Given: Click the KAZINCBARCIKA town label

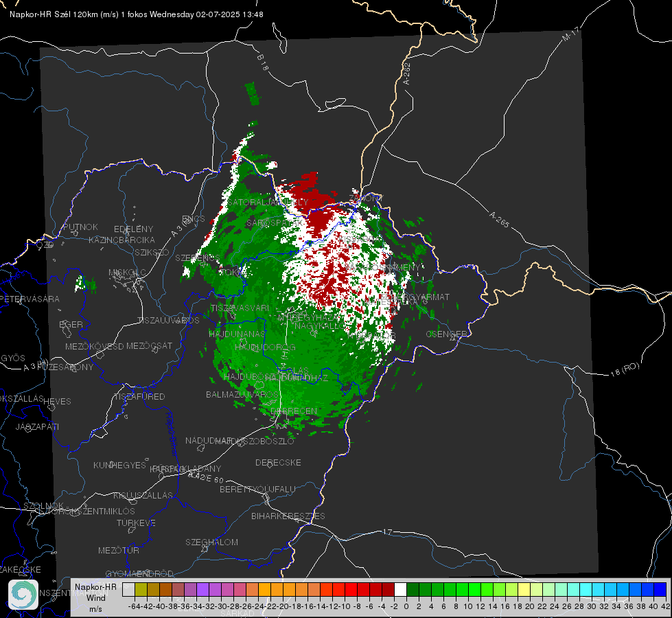Looking at the screenshot, I should click(121, 240).
